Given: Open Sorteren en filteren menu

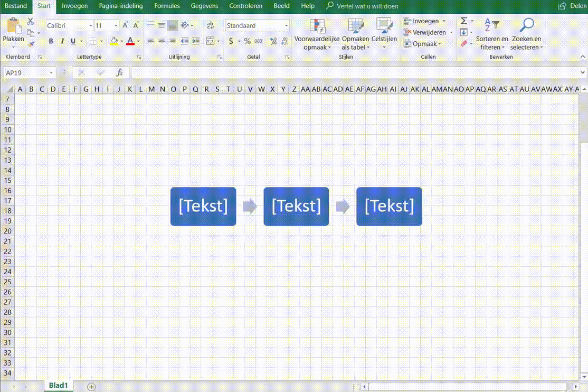Looking at the screenshot, I should click(x=492, y=34).
